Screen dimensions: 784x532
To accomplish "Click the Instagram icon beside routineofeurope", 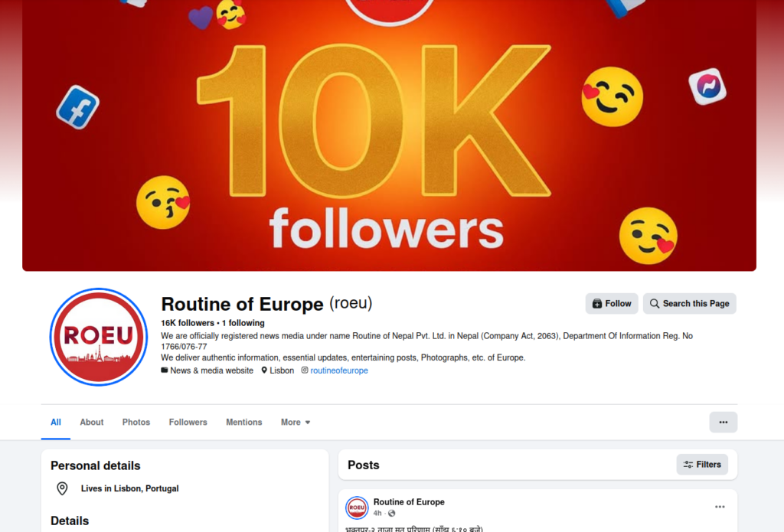I will (x=304, y=370).
